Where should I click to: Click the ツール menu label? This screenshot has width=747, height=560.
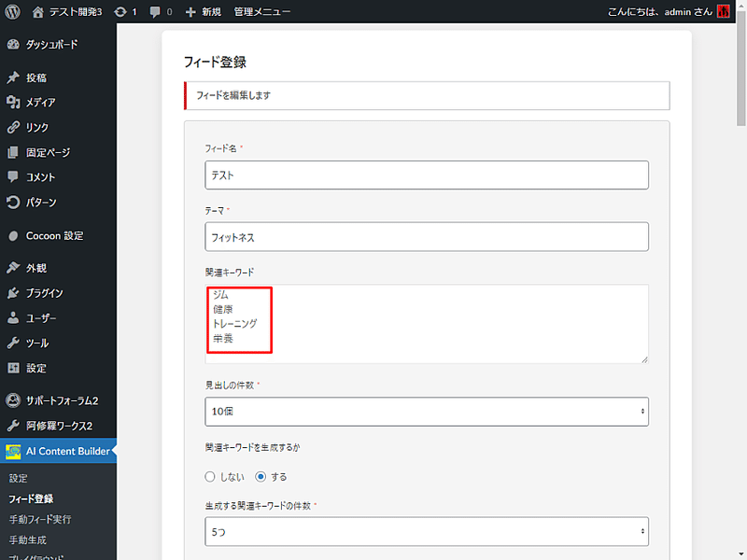pos(37,343)
